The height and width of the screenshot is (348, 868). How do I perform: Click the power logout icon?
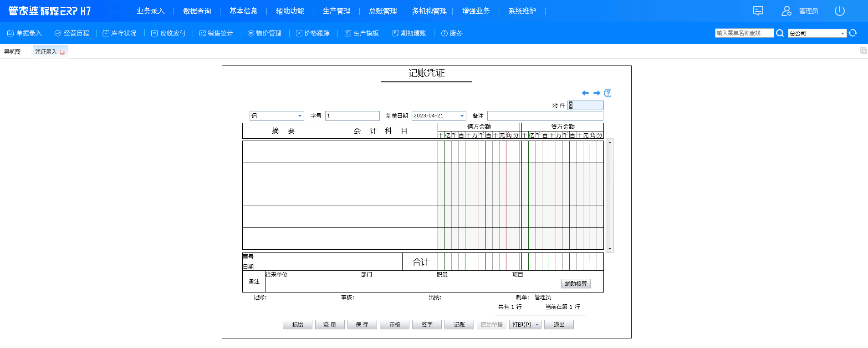tap(840, 11)
